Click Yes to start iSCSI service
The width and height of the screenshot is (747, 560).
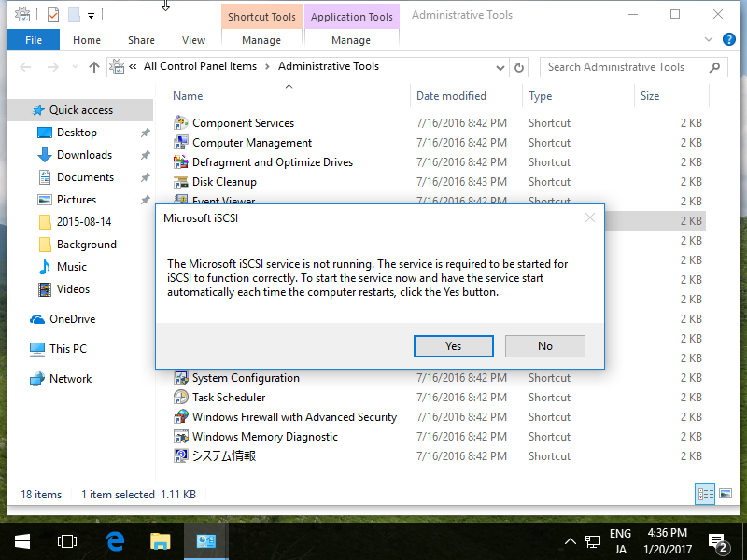(454, 346)
